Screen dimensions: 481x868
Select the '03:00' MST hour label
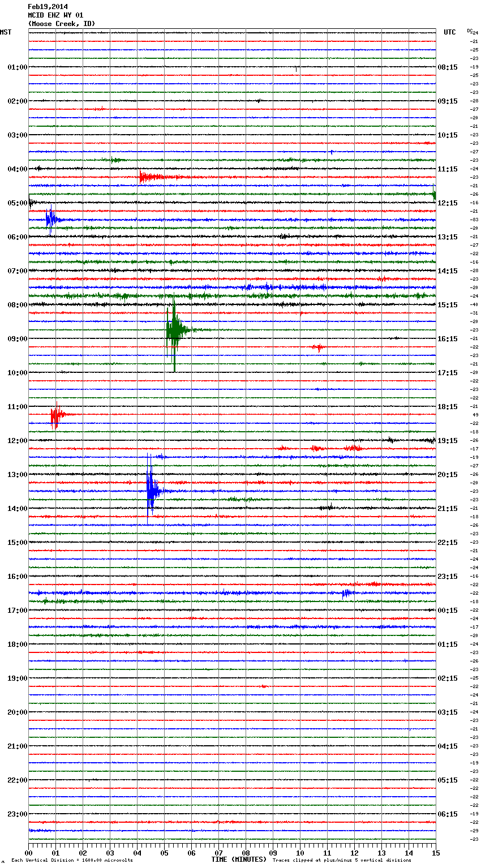click(18, 135)
